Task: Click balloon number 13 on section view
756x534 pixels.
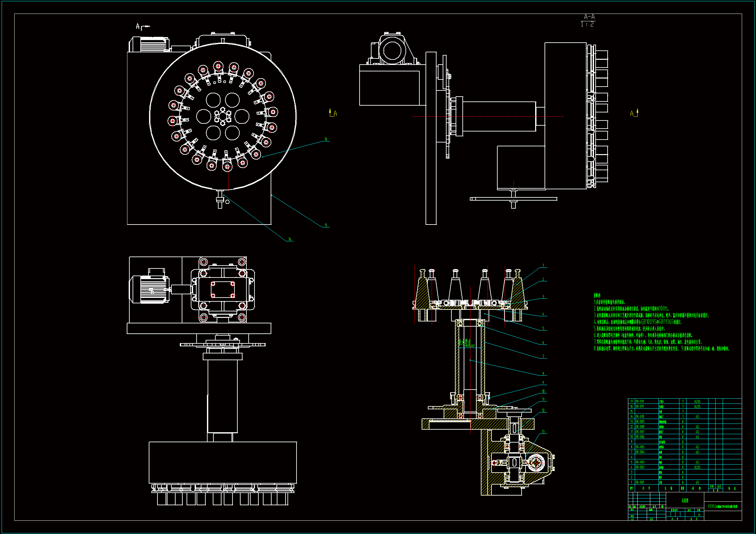Action: [x=543, y=432]
